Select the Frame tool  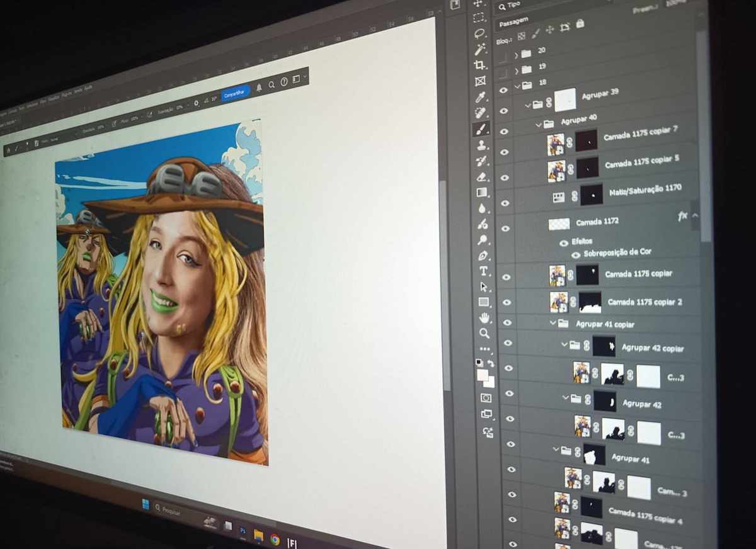point(480,81)
